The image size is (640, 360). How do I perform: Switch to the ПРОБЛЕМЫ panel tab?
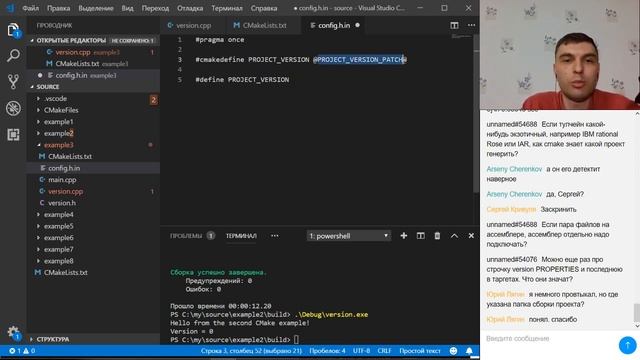(x=186, y=236)
